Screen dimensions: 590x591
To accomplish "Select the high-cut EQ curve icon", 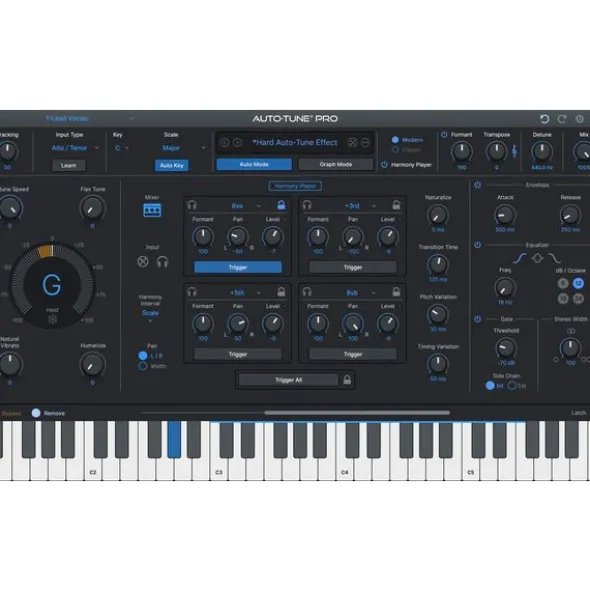I will click(x=554, y=258).
